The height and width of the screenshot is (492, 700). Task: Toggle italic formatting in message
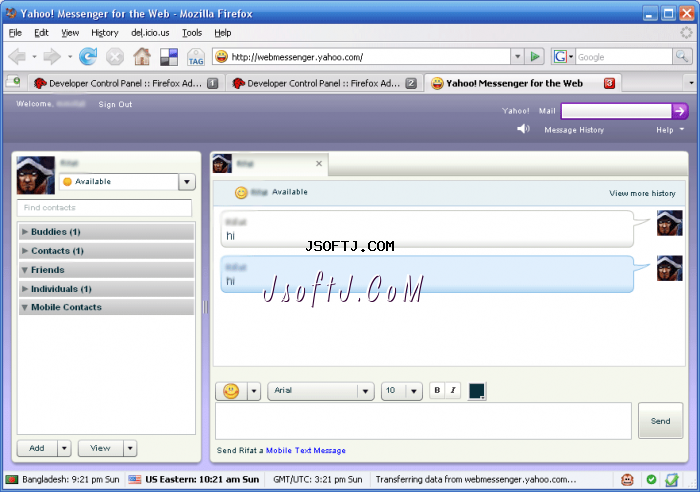453,390
